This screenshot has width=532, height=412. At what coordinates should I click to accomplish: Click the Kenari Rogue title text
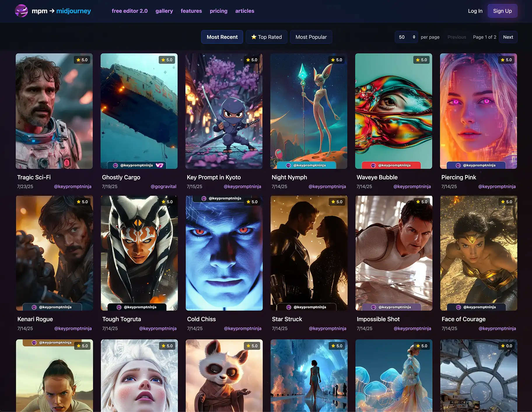35,319
